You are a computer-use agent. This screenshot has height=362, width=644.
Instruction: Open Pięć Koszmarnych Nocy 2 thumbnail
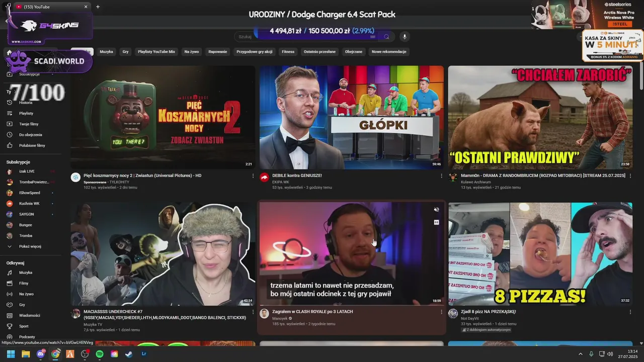point(163,117)
